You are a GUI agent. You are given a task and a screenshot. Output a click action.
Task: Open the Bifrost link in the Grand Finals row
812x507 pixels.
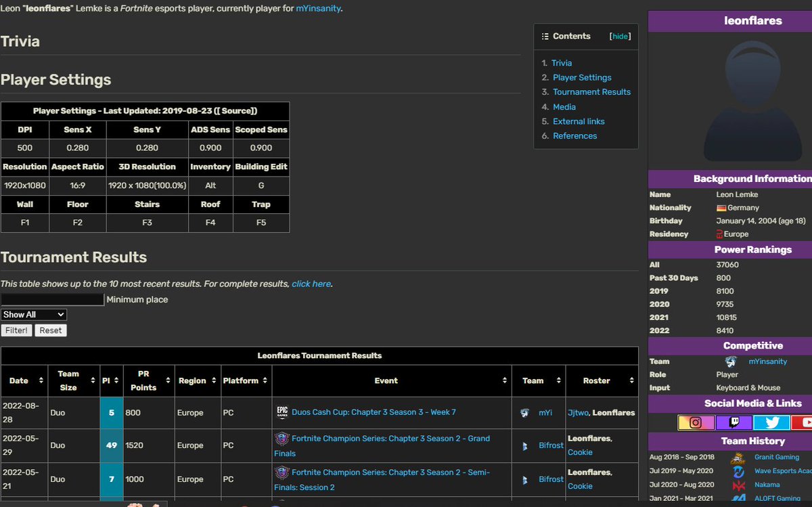point(551,445)
